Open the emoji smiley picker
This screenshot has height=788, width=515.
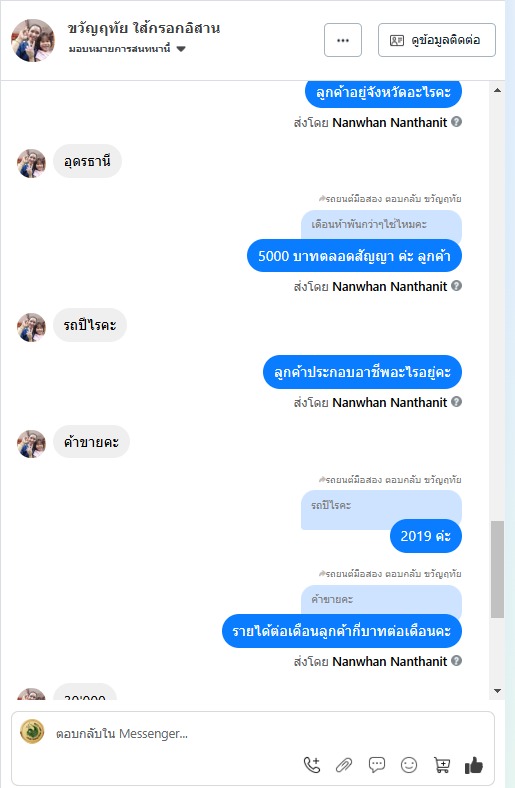(409, 765)
